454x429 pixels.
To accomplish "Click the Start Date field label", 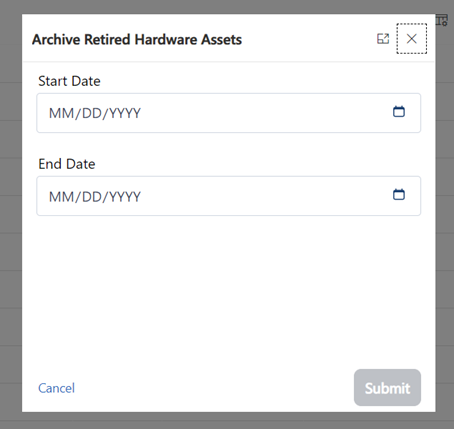I will (69, 81).
